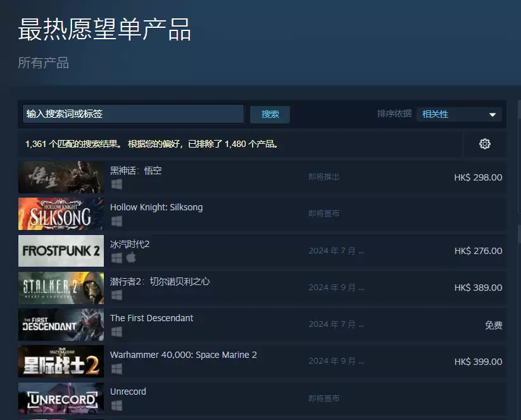
Task: Click release date of 潜行者2
Action: click(x=336, y=288)
